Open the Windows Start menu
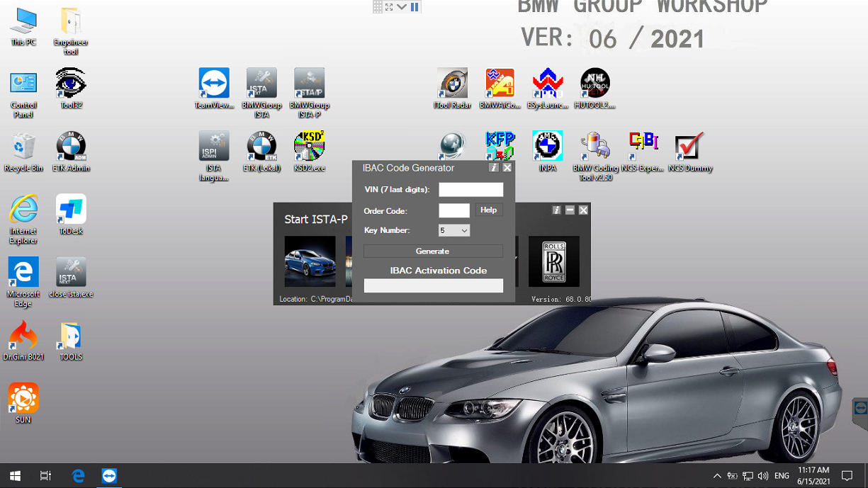The height and width of the screenshot is (488, 868). tap(15, 476)
